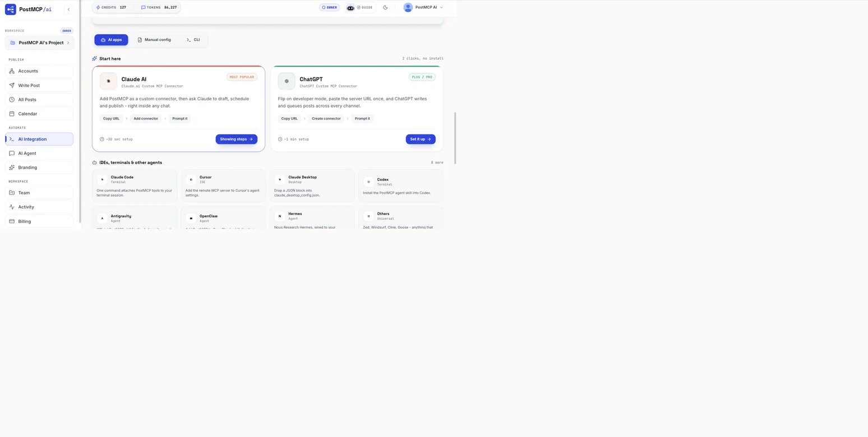
Task: Click Add connector on Claude AI card
Action: [146, 118]
